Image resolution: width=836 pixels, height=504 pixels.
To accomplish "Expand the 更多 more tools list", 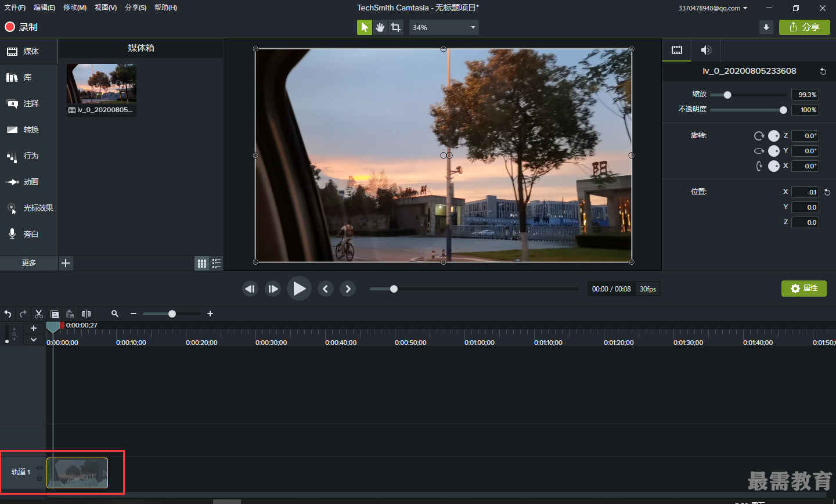I will (x=29, y=263).
